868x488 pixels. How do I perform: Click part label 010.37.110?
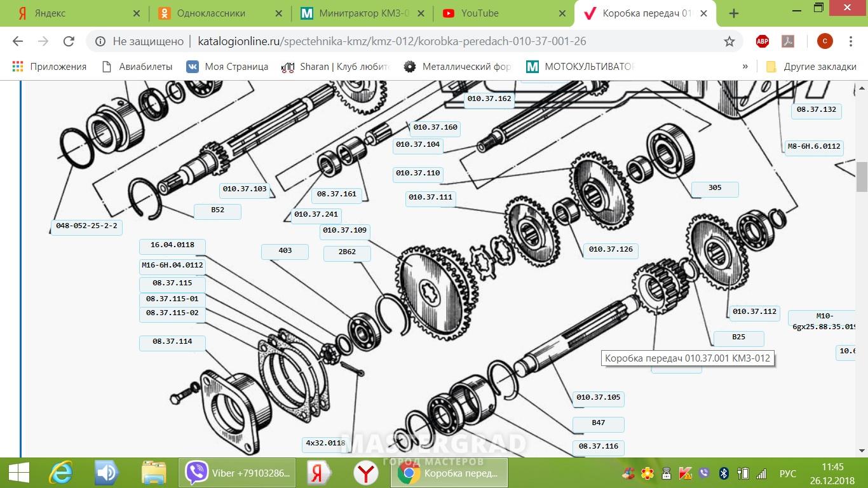tap(417, 173)
